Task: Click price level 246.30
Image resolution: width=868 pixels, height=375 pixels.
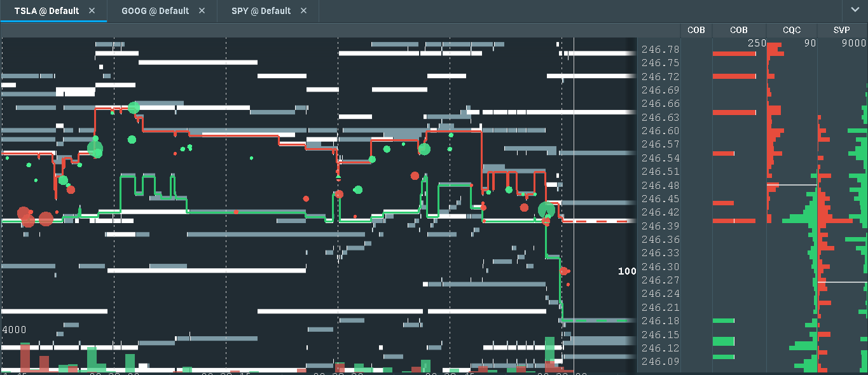Action: 660,267
